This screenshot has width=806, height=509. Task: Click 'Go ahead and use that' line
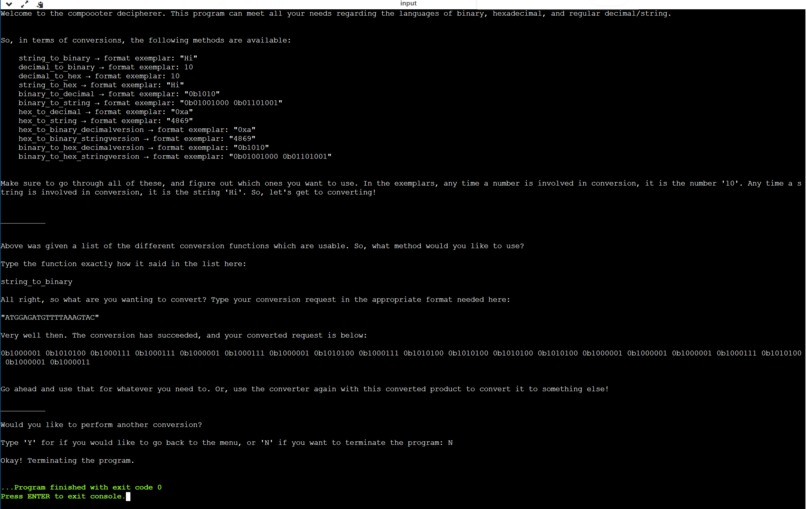[x=305, y=389]
